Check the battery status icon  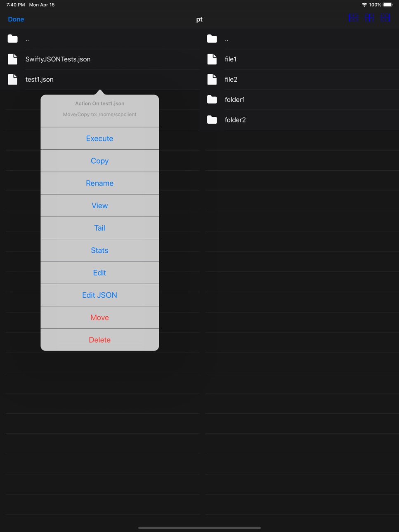[388, 5]
